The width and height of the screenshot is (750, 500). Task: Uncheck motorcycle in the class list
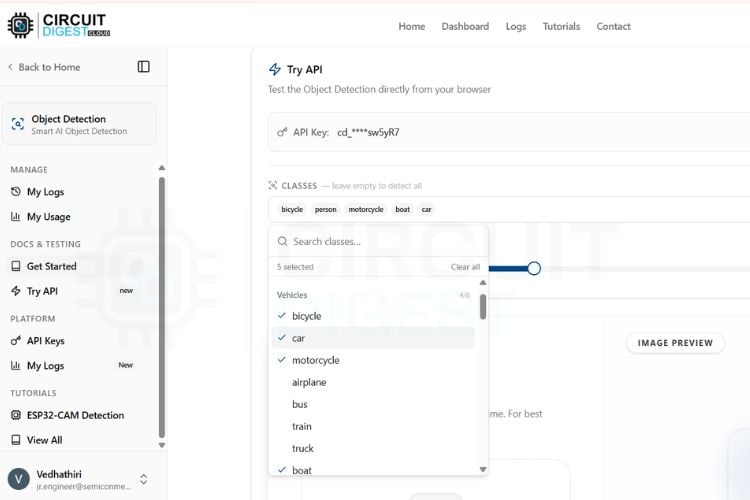click(373, 360)
